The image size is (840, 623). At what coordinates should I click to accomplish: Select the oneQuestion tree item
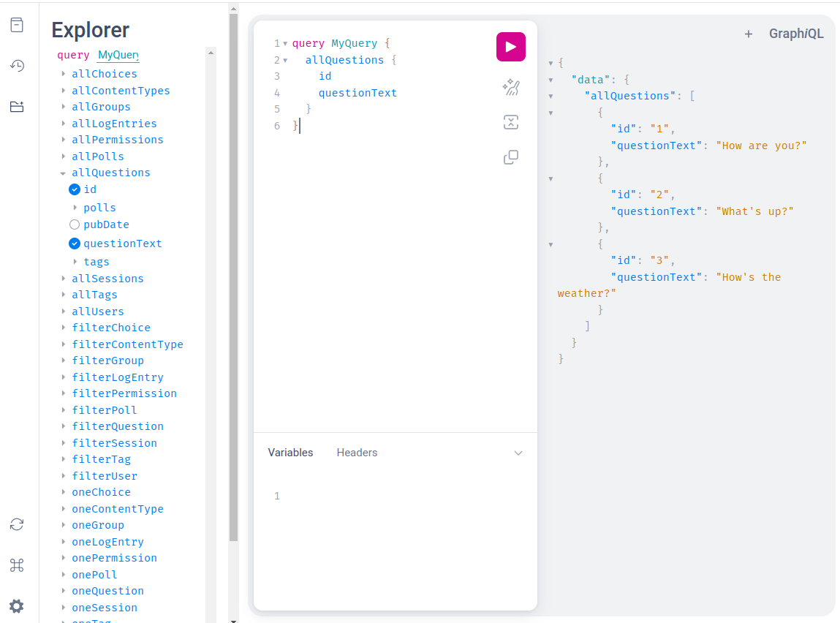tap(107, 591)
